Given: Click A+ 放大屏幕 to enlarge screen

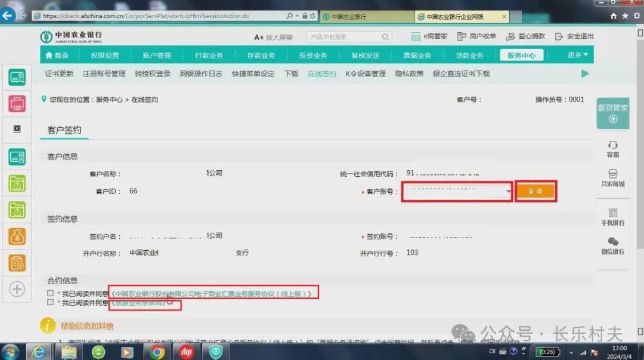Looking at the screenshot, I should (273, 38).
